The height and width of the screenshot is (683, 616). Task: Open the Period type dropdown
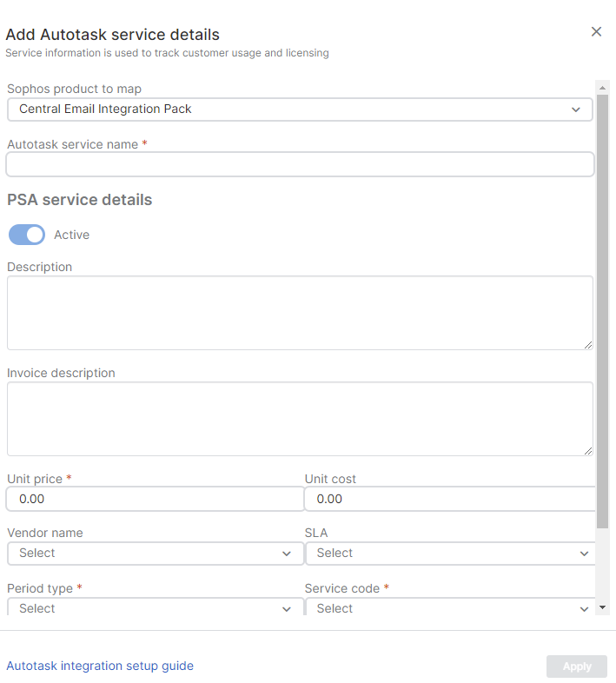tap(155, 608)
